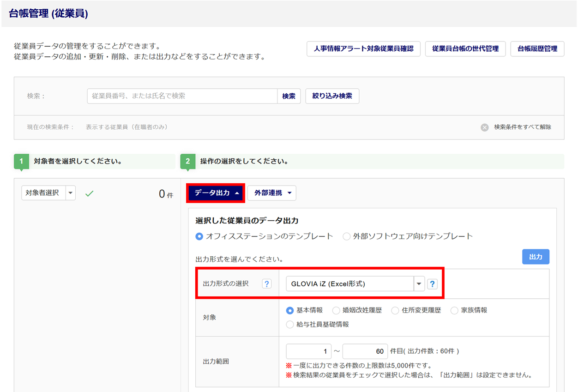Screen dimensions: 578x392
Task: Click help icon beside 出力形式の選択 label
Action: point(266,284)
